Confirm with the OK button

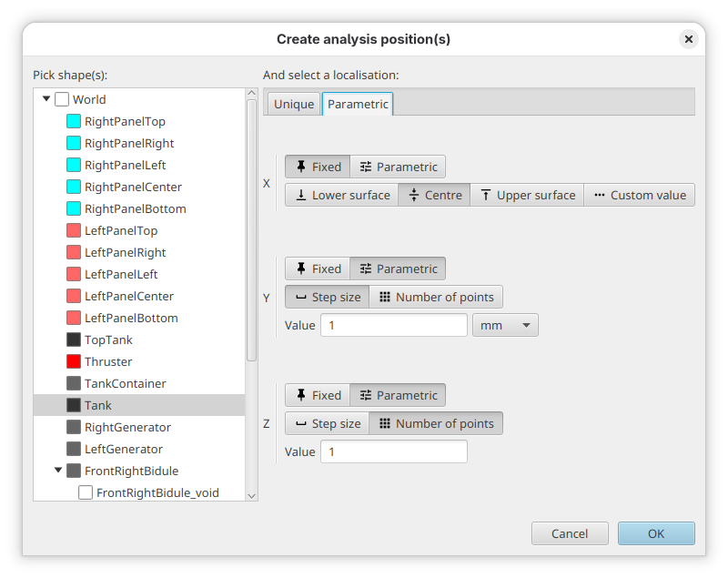click(x=656, y=533)
